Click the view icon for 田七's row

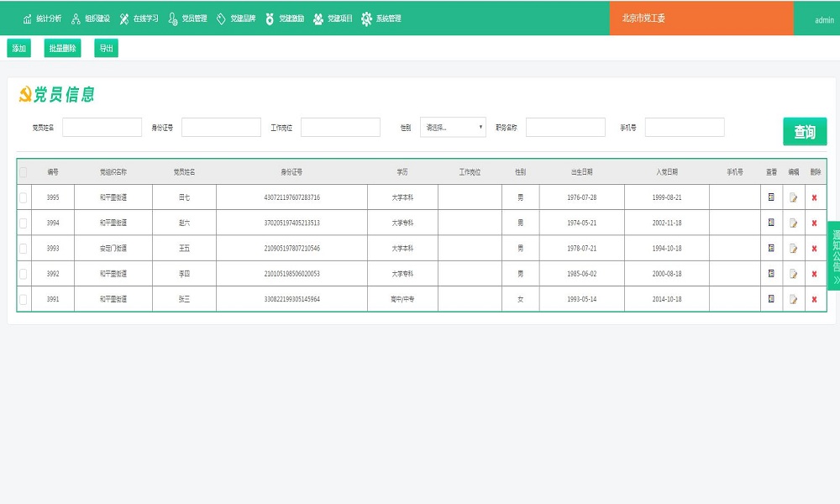tap(771, 197)
